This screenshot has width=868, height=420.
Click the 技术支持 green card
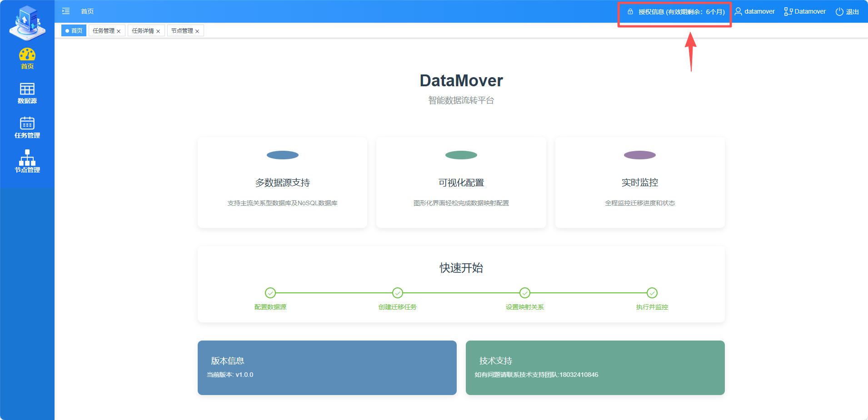(x=595, y=367)
